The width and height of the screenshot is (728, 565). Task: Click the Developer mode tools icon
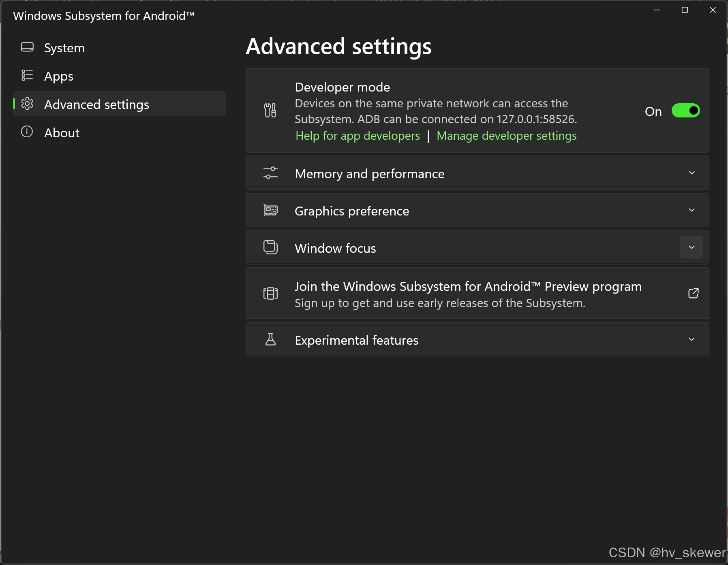pos(270,110)
